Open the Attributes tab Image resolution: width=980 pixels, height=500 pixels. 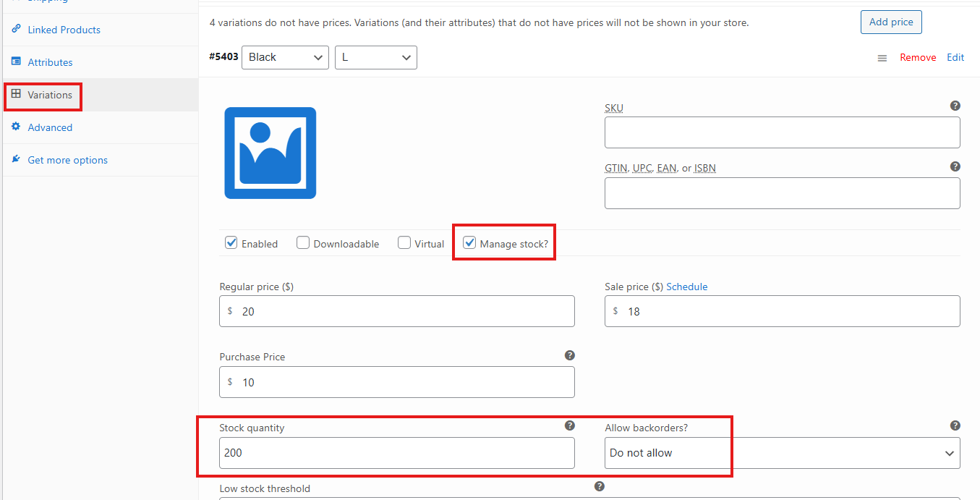(x=101, y=62)
